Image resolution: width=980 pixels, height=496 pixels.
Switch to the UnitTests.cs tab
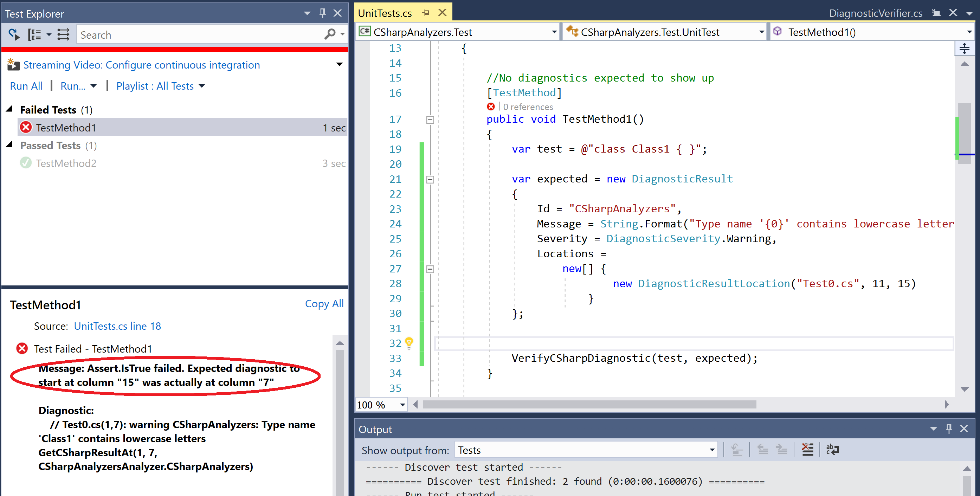pyautogui.click(x=385, y=13)
